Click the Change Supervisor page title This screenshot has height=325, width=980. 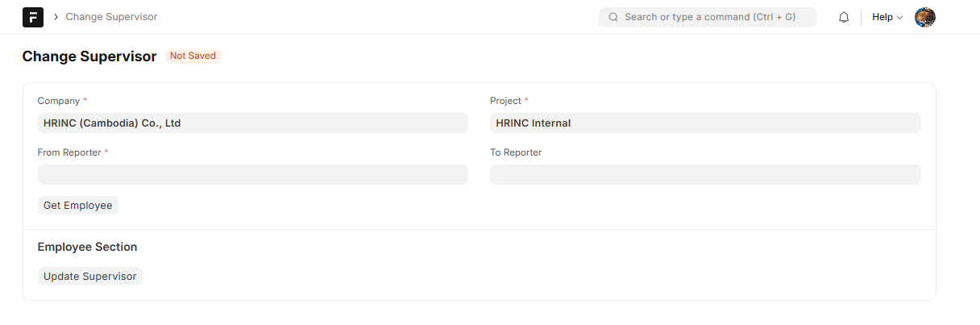[89, 56]
